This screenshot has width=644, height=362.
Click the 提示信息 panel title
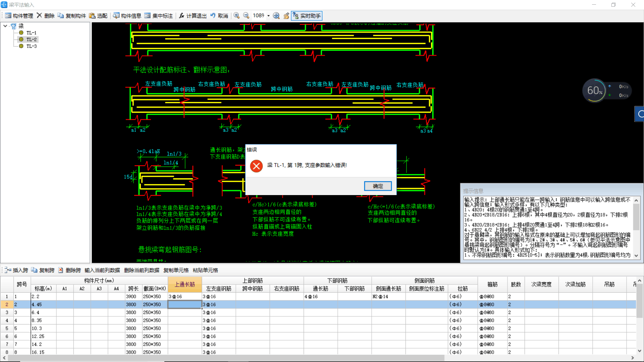pyautogui.click(x=473, y=191)
